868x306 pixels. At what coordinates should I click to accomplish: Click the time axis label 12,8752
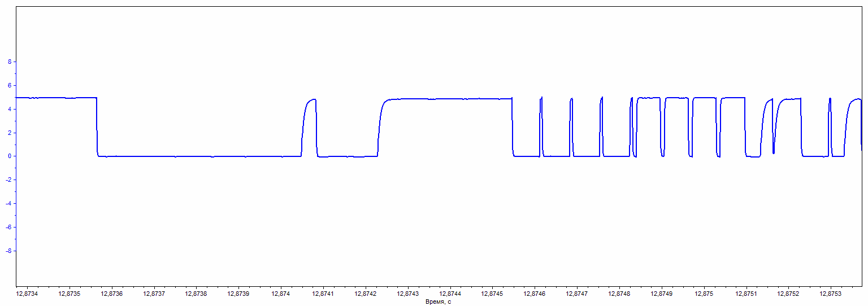click(x=789, y=294)
